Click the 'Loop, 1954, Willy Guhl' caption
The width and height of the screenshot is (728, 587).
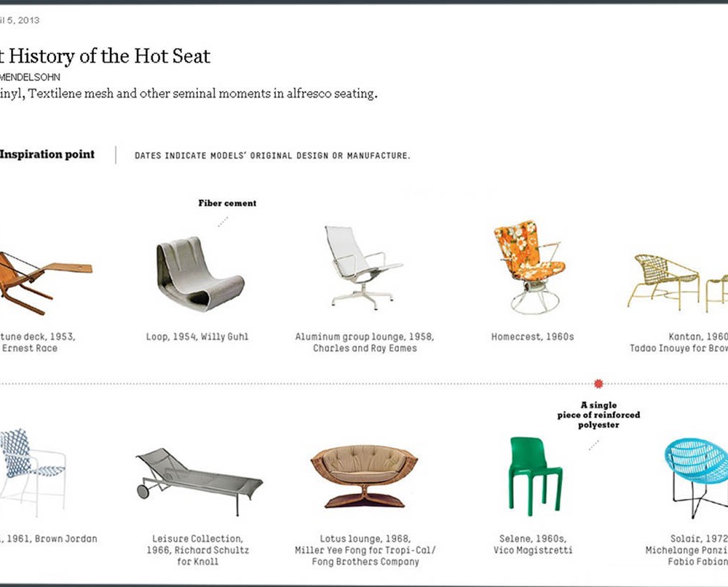[197, 338]
